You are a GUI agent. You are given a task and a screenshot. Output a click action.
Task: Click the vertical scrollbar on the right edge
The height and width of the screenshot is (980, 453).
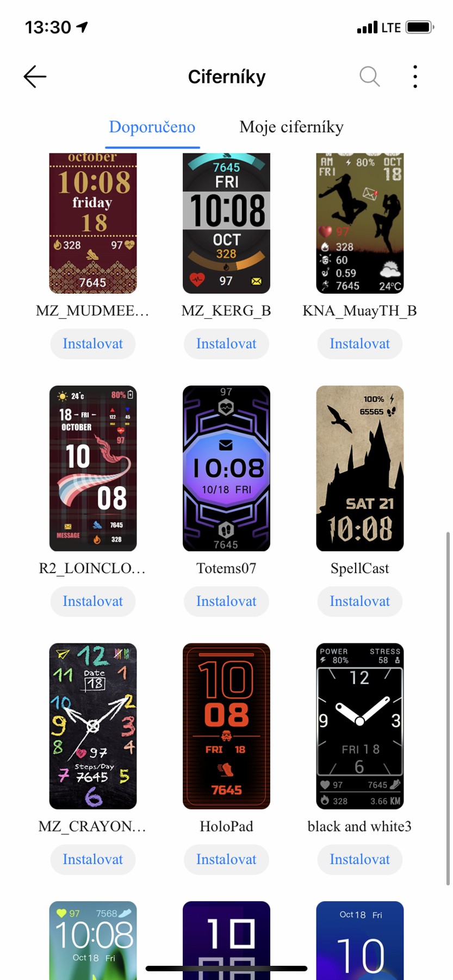click(x=448, y=708)
